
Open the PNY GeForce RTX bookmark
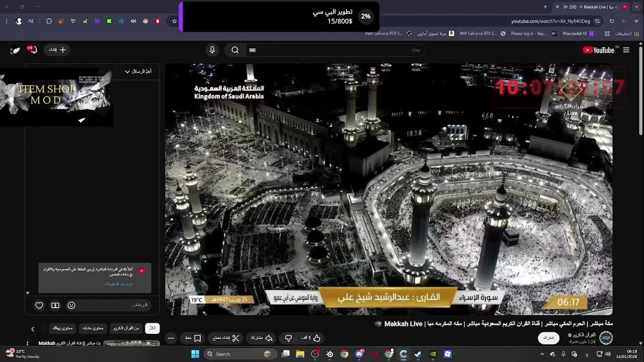click(482, 34)
